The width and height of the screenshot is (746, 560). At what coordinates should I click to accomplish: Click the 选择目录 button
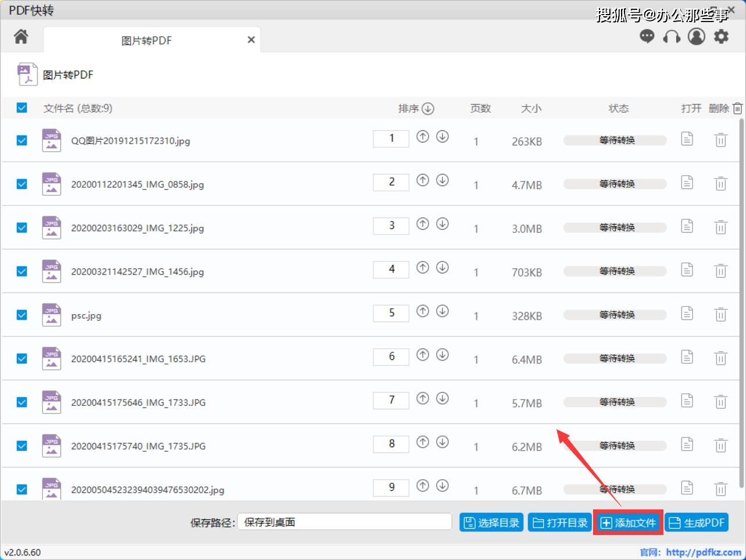(x=492, y=523)
